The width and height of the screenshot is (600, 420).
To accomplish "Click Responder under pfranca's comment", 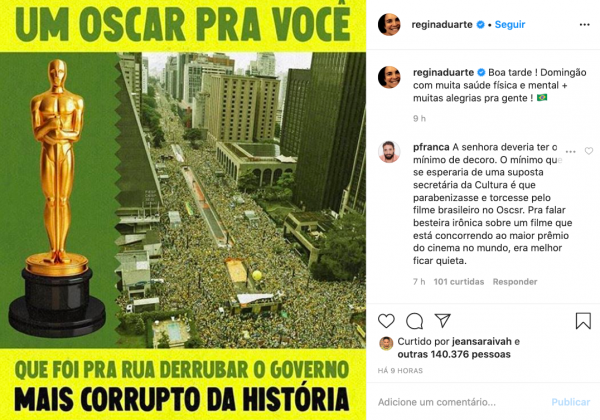I will (x=515, y=282).
